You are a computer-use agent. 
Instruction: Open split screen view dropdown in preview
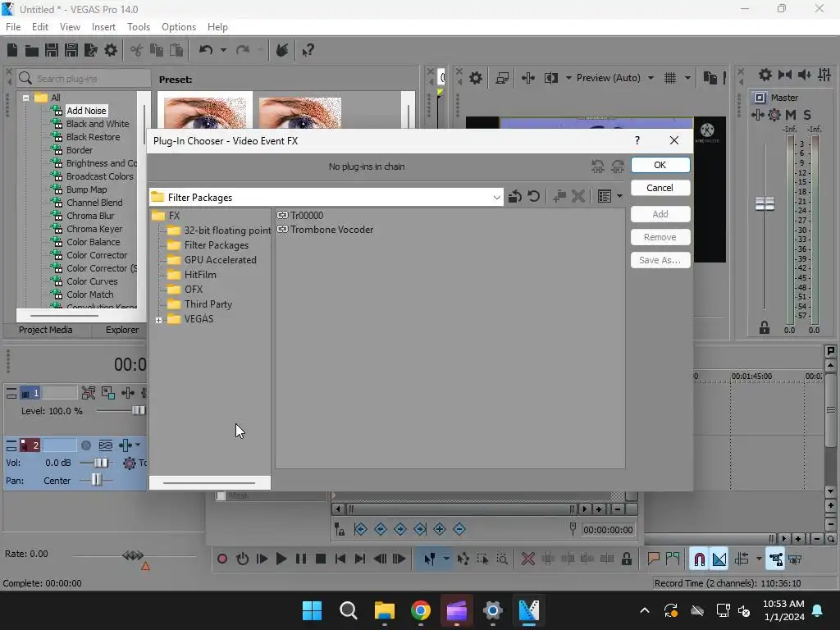(x=568, y=78)
